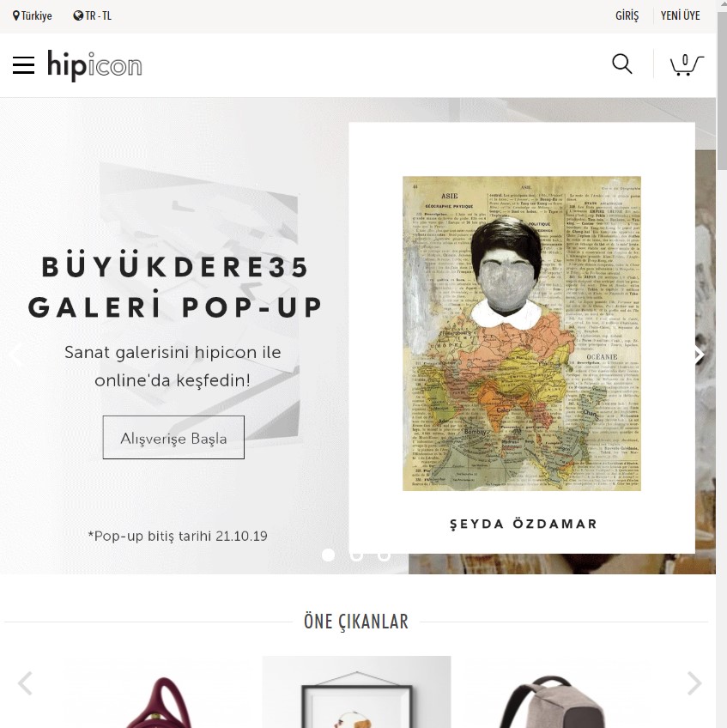Open the Şeyda Özdamar artwork image
The image size is (727, 728).
(522, 333)
